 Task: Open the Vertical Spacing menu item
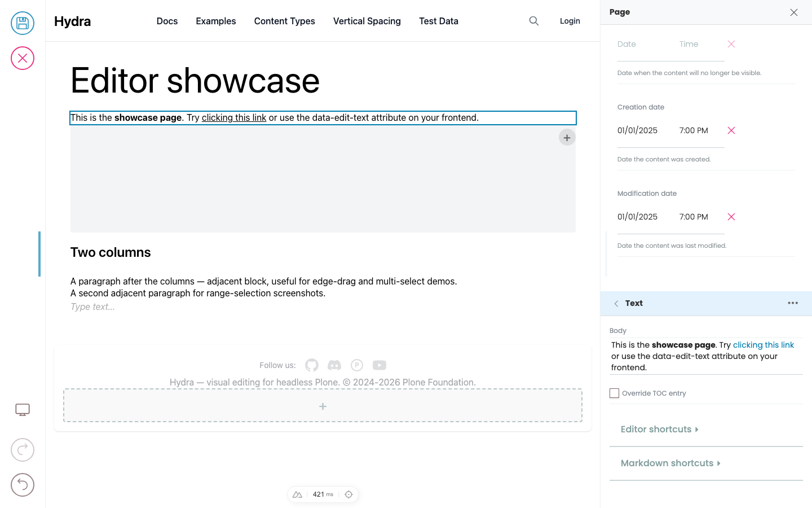pyautogui.click(x=367, y=21)
